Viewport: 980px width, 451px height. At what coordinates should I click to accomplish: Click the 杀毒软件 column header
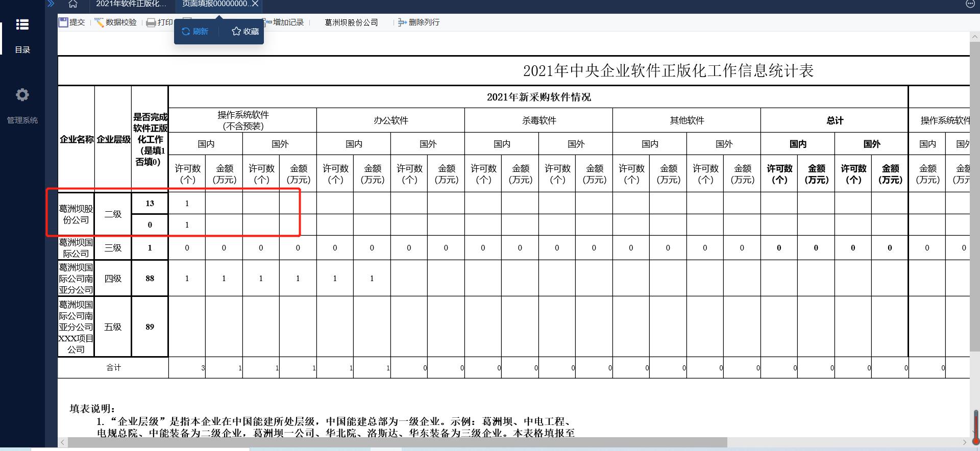coord(538,120)
